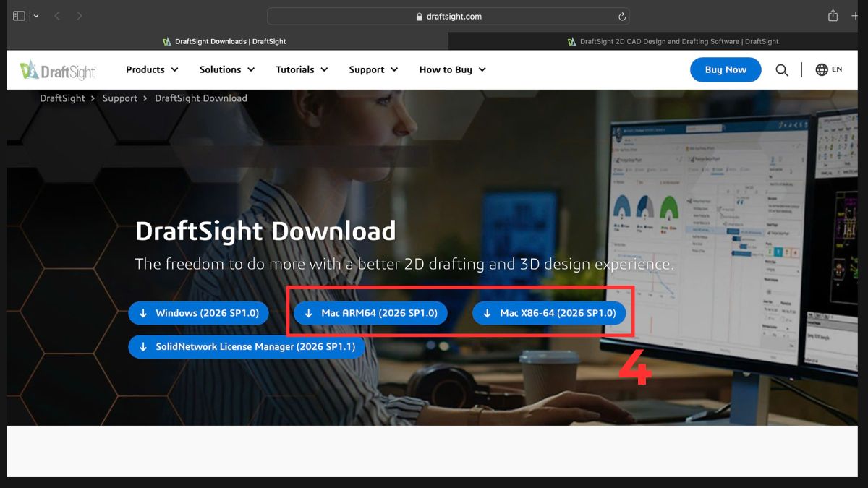This screenshot has width=868, height=488.
Task: Expand the sidebar options chevron
Action: 36,16
